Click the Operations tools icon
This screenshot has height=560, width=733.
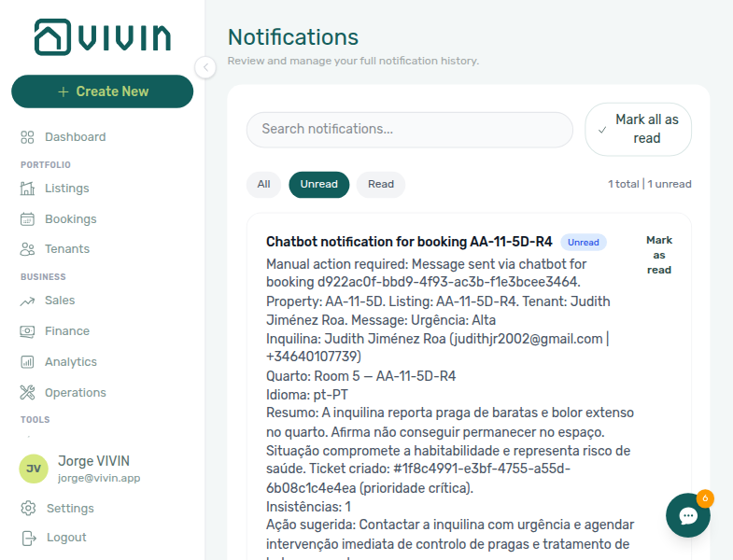pyautogui.click(x=27, y=393)
